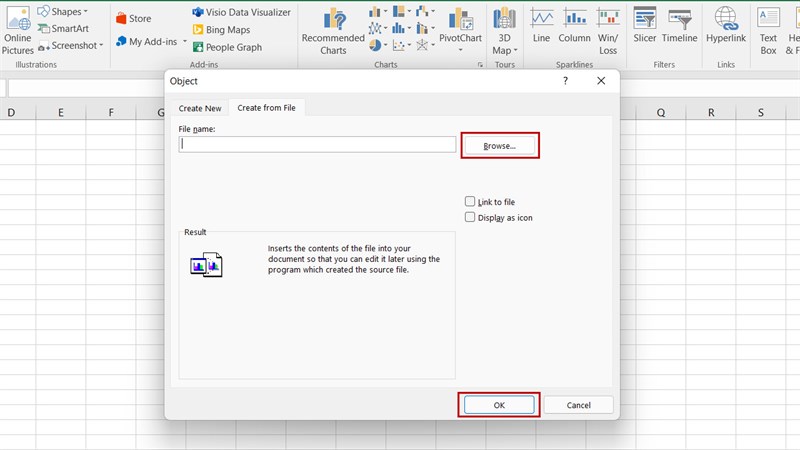Select column Q header
Image resolution: width=800 pixels, height=450 pixels.
(x=661, y=112)
